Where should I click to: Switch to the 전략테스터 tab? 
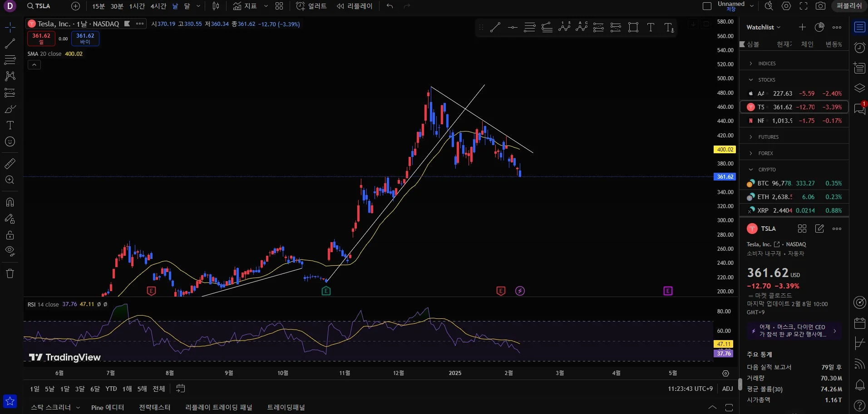[x=155, y=407]
